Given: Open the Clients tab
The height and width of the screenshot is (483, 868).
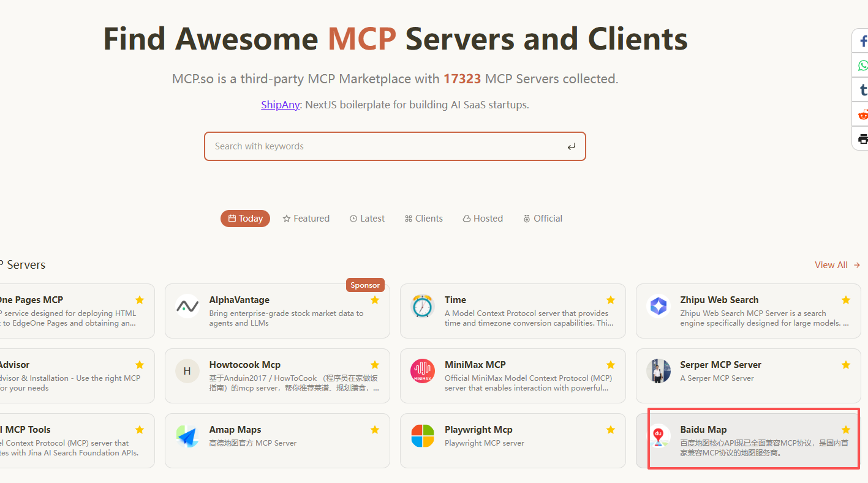Looking at the screenshot, I should (x=423, y=219).
